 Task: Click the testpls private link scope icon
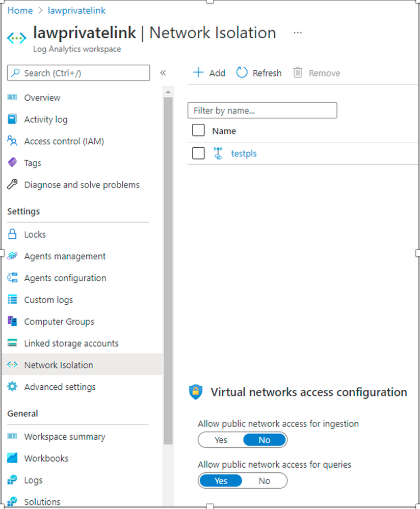(x=218, y=153)
